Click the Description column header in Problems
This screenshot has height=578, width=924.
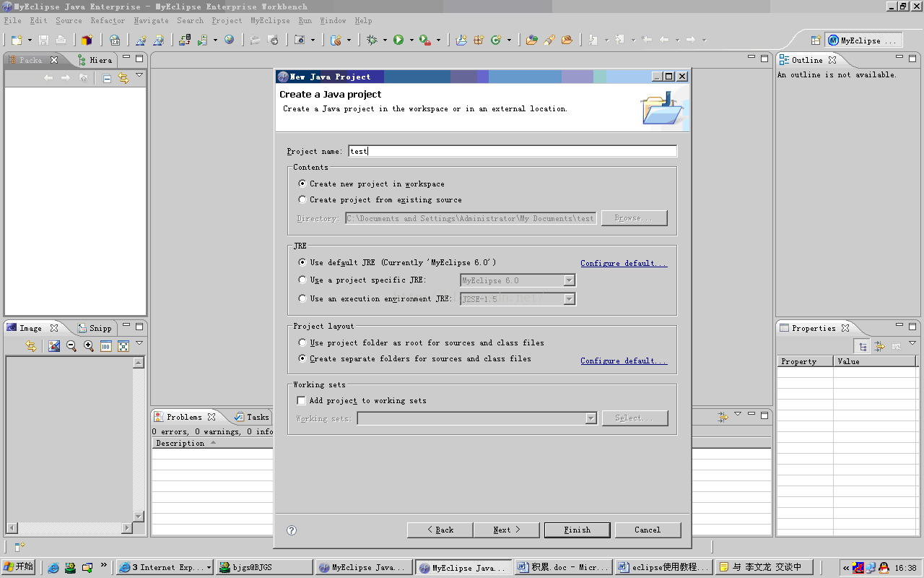[x=212, y=443]
